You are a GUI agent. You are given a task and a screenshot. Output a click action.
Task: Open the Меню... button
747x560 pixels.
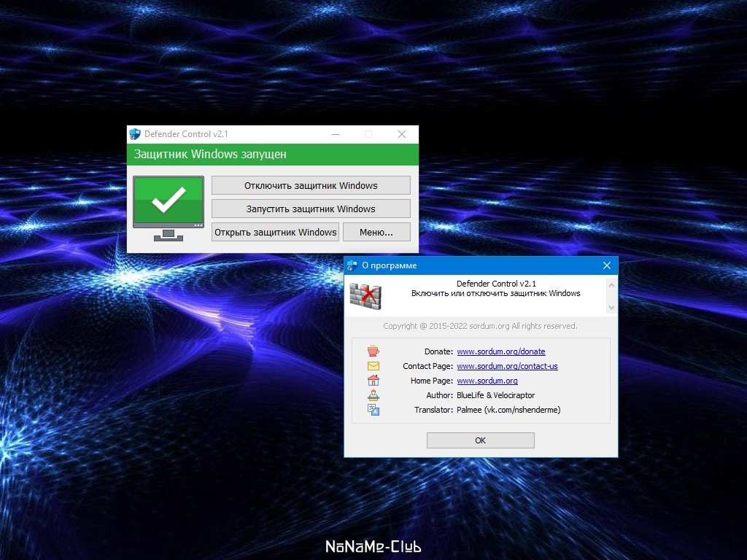[376, 232]
